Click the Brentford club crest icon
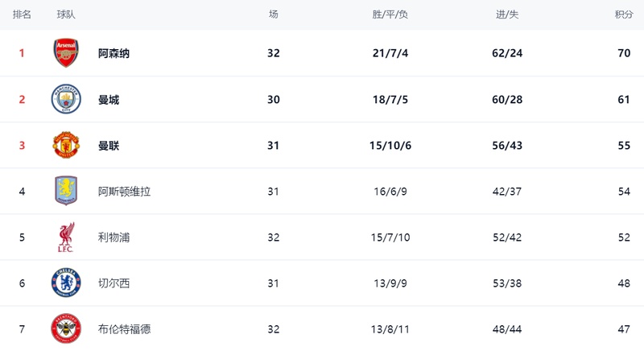Viewport: 644px width, 351px height. pos(66,328)
